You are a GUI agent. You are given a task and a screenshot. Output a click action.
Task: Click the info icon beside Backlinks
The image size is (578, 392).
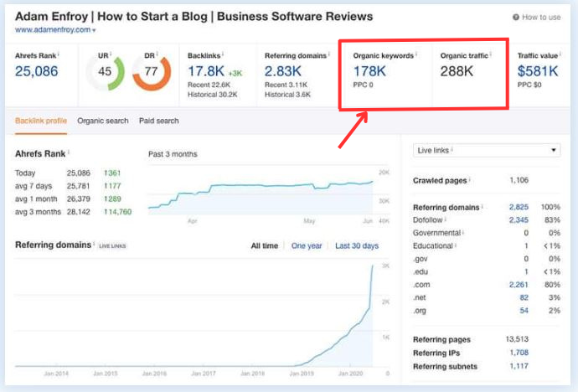tap(223, 54)
